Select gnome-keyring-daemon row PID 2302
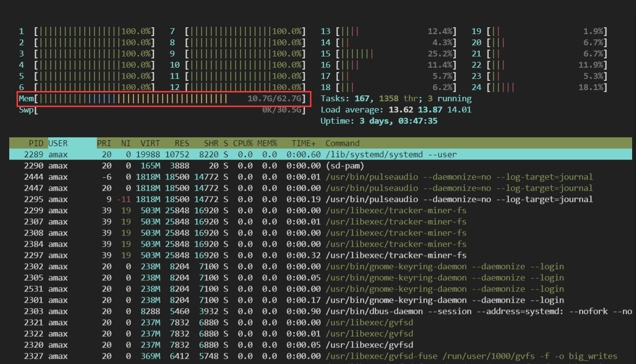 coord(321,266)
